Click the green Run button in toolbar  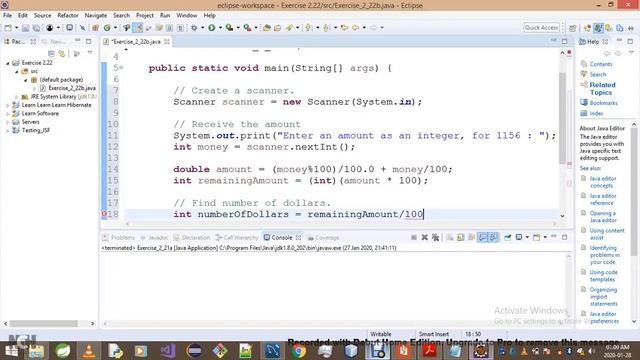pyautogui.click(x=211, y=28)
